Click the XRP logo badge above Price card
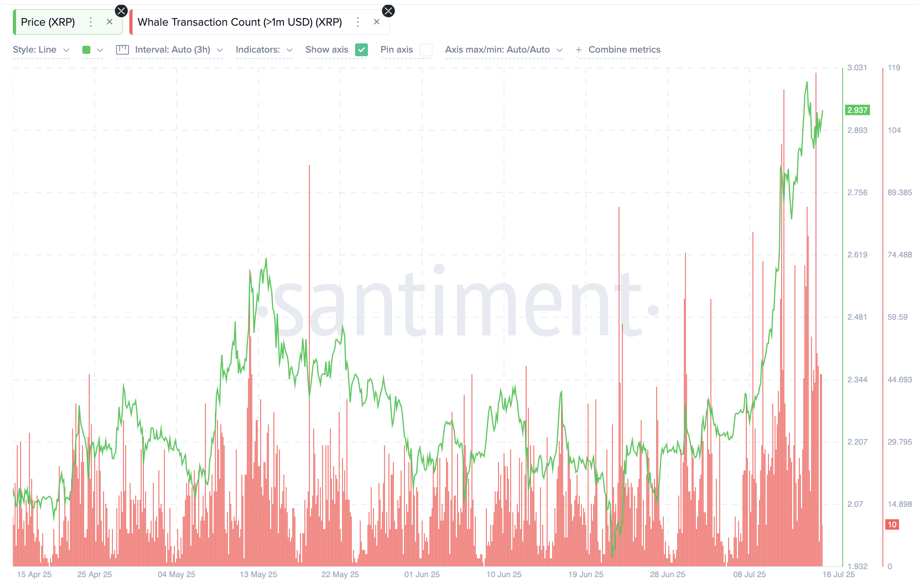The height and width of the screenshot is (588, 919). pyautogui.click(x=120, y=11)
